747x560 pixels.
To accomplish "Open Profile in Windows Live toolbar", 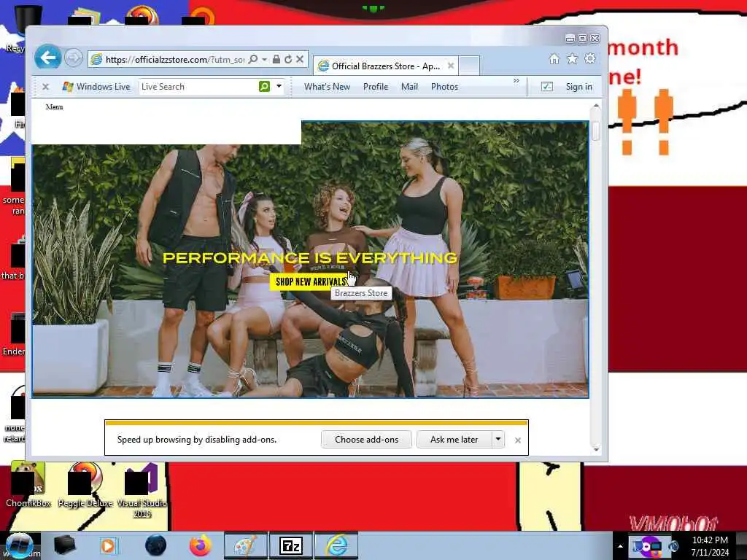I will tap(376, 87).
